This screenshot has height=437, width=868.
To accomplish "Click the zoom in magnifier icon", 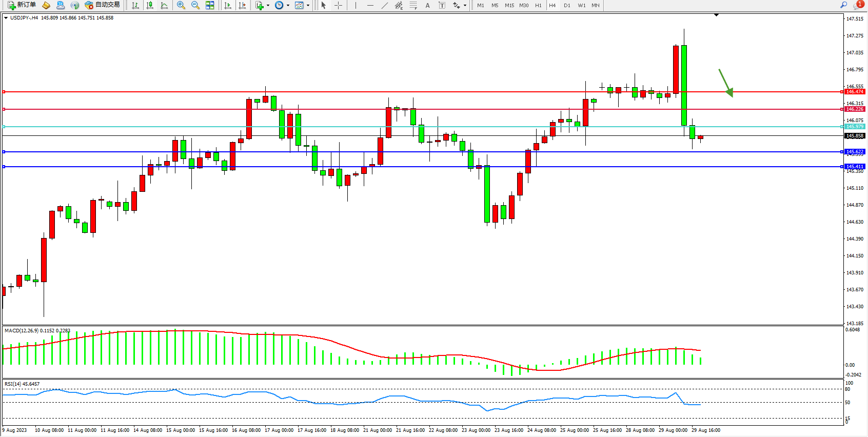I will [x=181, y=5].
